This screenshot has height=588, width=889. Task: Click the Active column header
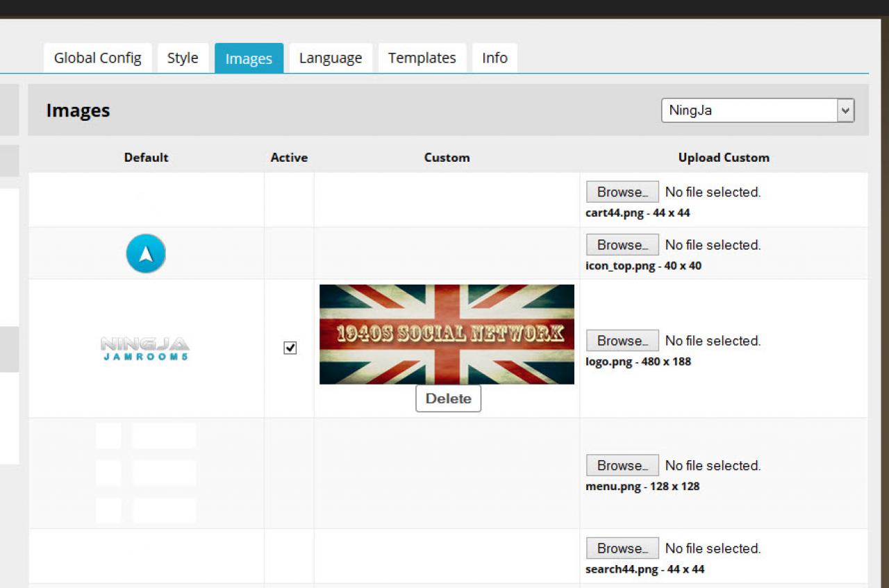289,158
